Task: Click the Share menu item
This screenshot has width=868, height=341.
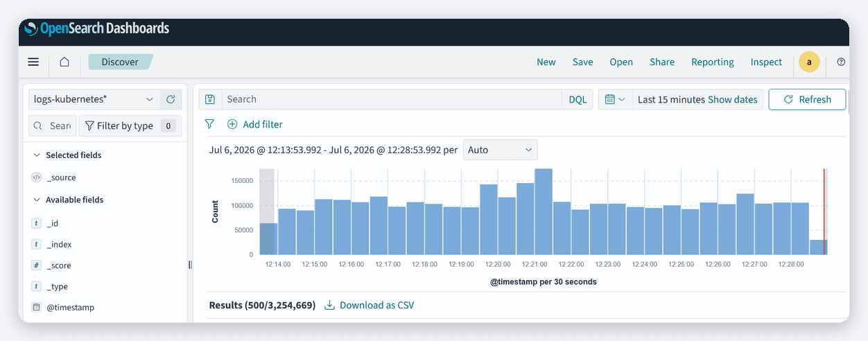Action: tap(662, 62)
